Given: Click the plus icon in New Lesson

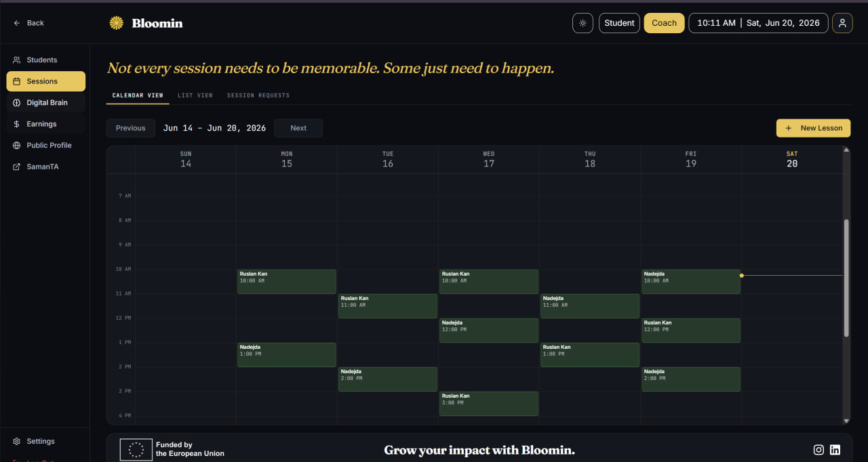Looking at the screenshot, I should point(788,128).
